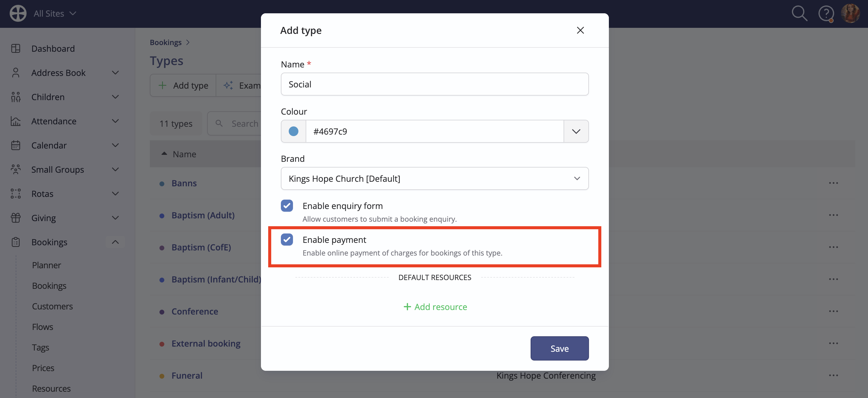Uncheck Enable enquiry form checkbox
The image size is (868, 398).
pos(287,206)
